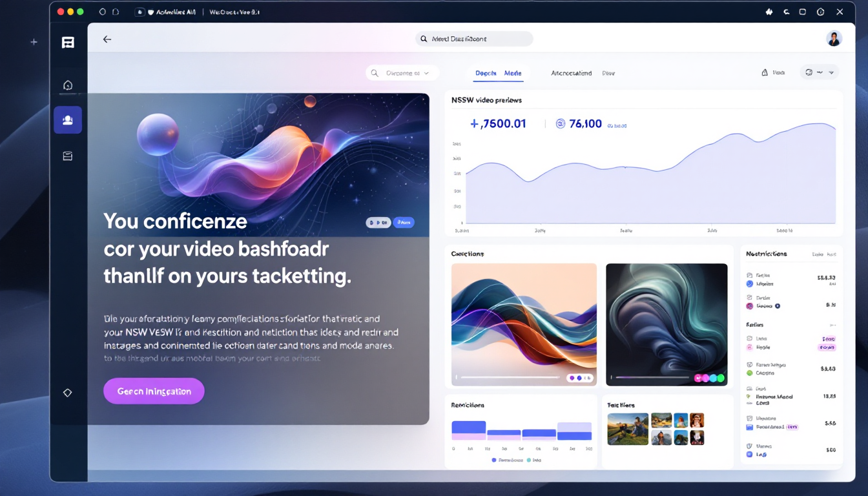
Task: Click the app logo at sidebar top
Action: [x=68, y=43]
